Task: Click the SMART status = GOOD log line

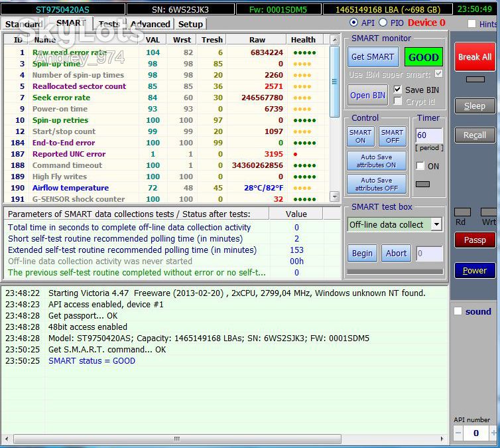Action: [92, 360]
